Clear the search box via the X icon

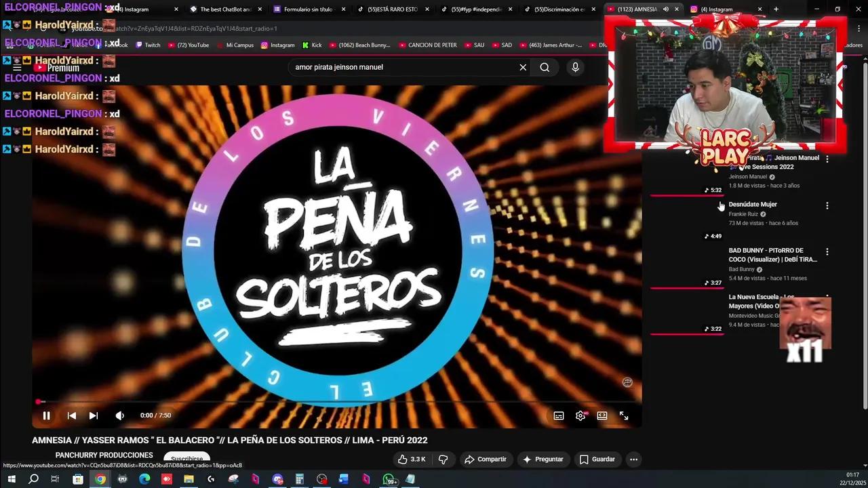coord(523,67)
